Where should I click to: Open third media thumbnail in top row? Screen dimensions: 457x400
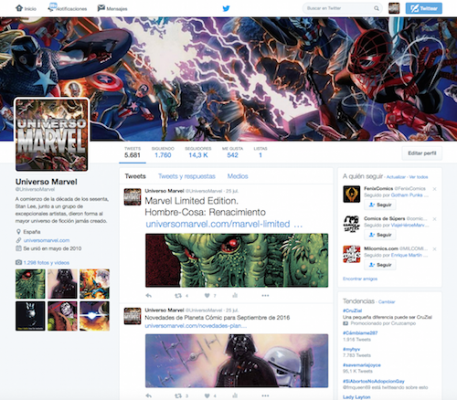95,284
